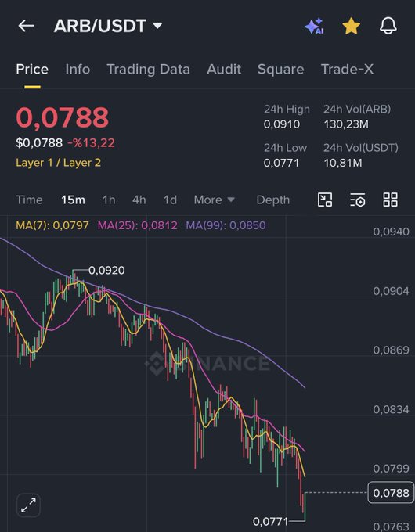Tap the 24h Vol(USDT) value 10,81M
The width and height of the screenshot is (415, 532).
point(343,163)
